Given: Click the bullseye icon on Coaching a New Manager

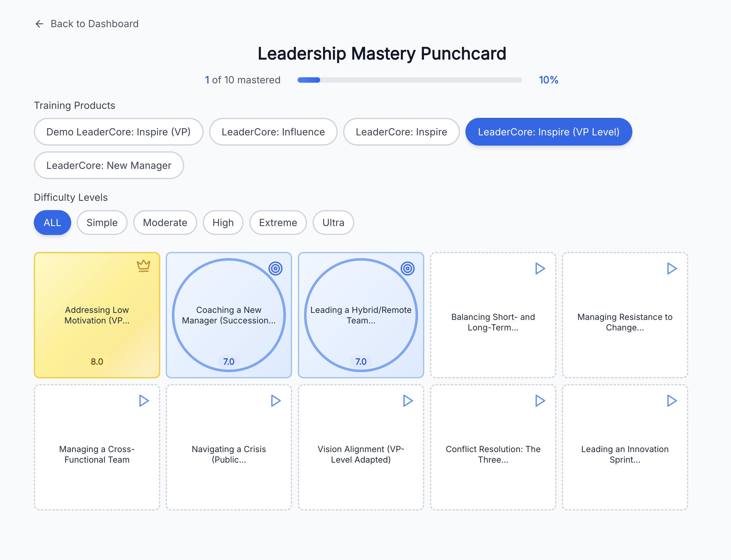Looking at the screenshot, I should click(x=275, y=269).
